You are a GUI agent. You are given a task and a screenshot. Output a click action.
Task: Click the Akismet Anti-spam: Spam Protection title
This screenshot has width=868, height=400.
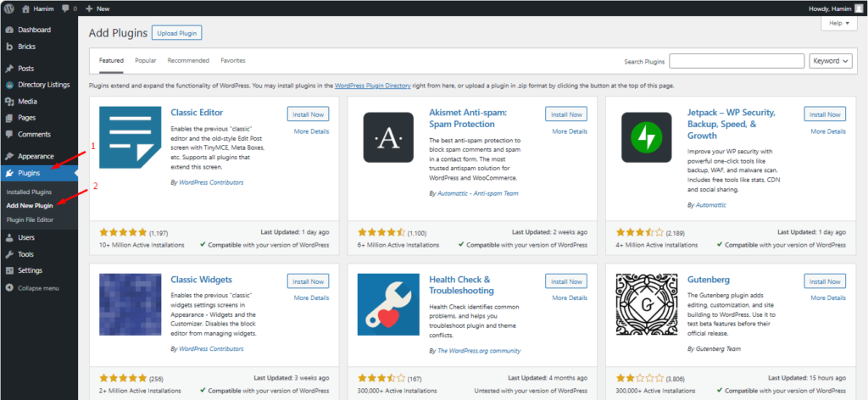pyautogui.click(x=468, y=119)
